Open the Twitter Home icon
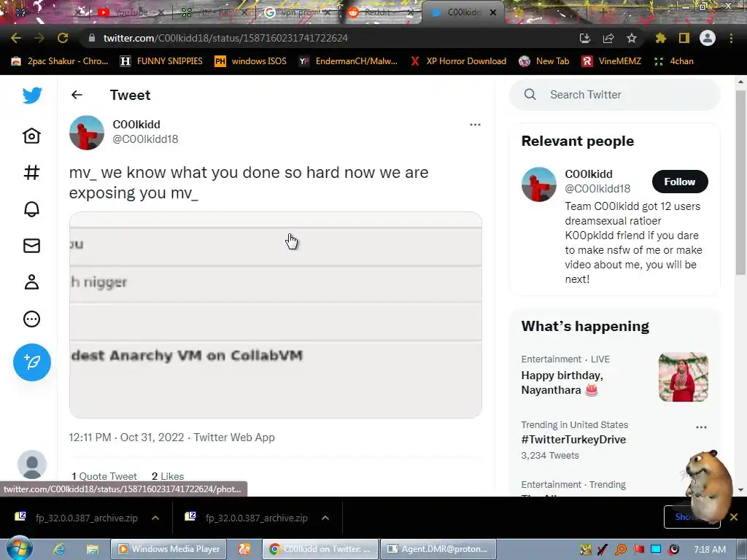 [x=32, y=136]
